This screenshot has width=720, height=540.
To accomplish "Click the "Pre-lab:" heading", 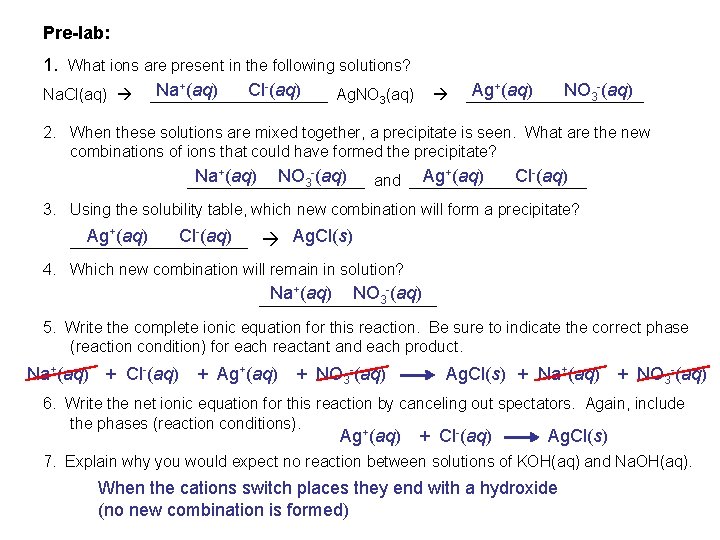I will pyautogui.click(x=75, y=33).
